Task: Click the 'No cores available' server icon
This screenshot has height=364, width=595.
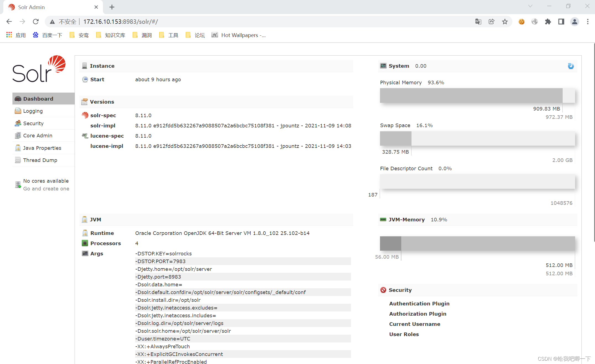Action: (18, 185)
